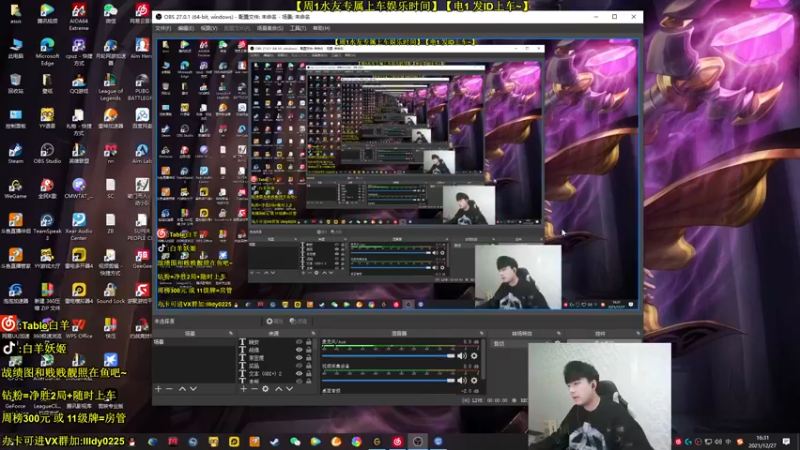Viewport: 800px width, 450px height.
Task: Pop out the scenes dock via header icon
Action: [231, 333]
